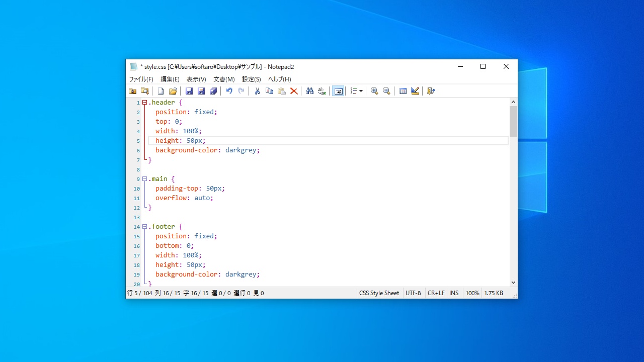Viewport: 644px width, 362px height.
Task: Click the 100% zoom indicator
Action: [x=472, y=293]
